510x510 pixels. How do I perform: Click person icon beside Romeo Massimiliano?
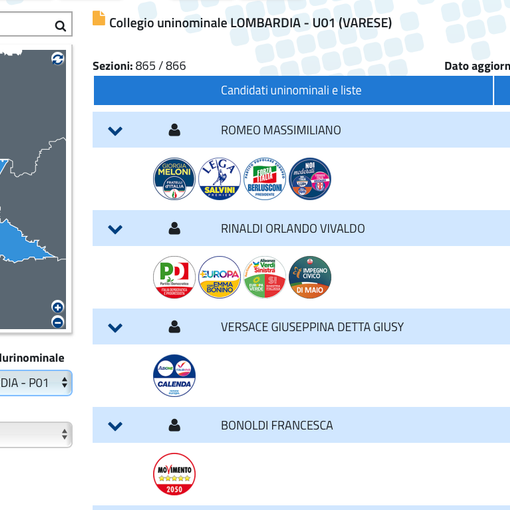click(x=174, y=130)
